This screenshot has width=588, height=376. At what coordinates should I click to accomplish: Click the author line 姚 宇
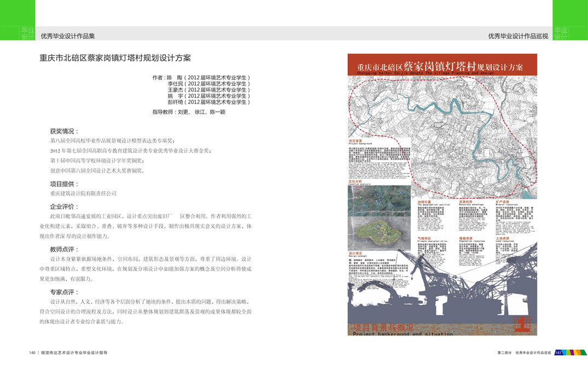208,96
